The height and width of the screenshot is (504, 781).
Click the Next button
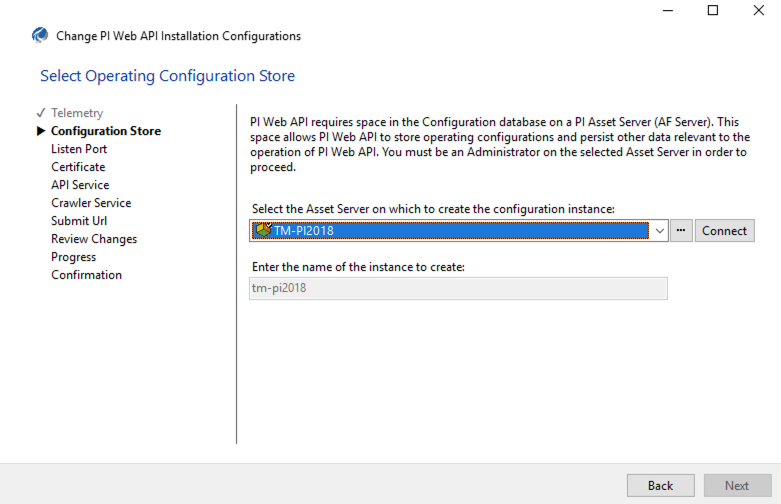[x=736, y=485]
